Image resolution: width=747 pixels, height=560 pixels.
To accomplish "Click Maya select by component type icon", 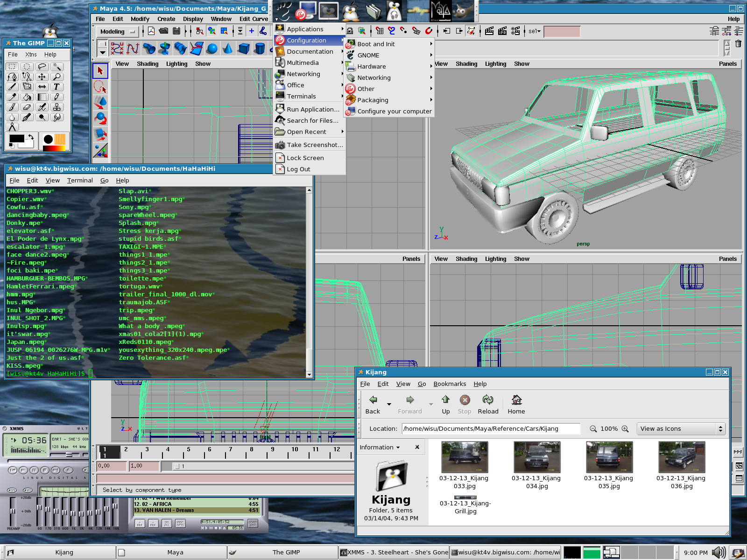I will (224, 31).
